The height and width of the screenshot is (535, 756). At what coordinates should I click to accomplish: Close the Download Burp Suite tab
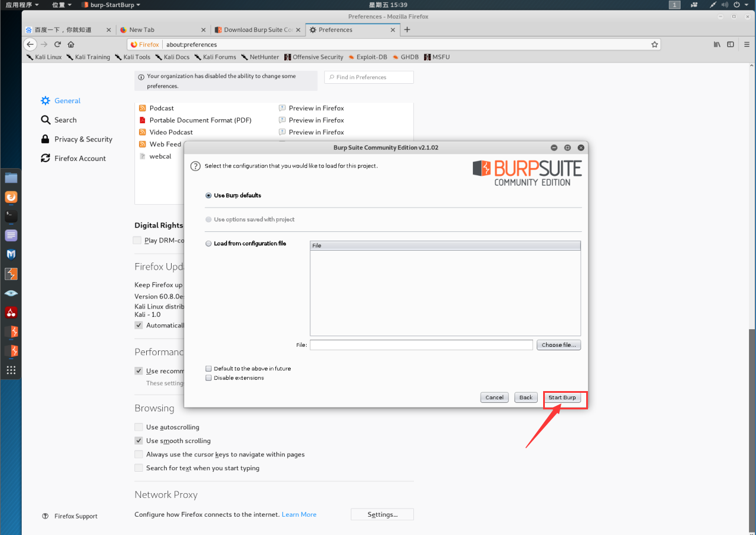click(x=298, y=29)
